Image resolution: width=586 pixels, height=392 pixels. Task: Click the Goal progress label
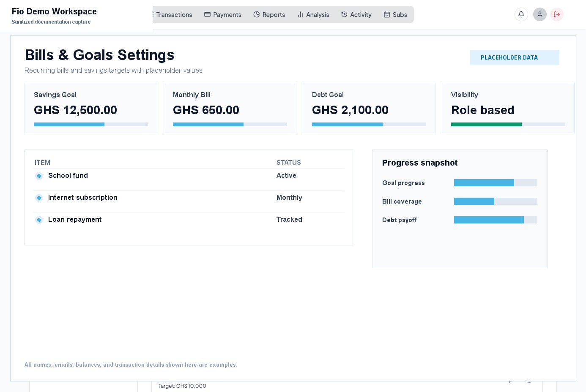pyautogui.click(x=403, y=183)
